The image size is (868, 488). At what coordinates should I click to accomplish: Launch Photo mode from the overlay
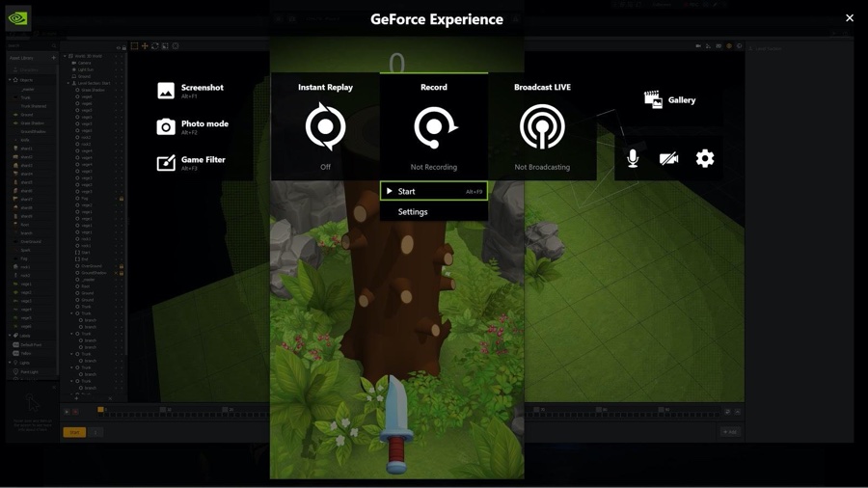(x=193, y=126)
